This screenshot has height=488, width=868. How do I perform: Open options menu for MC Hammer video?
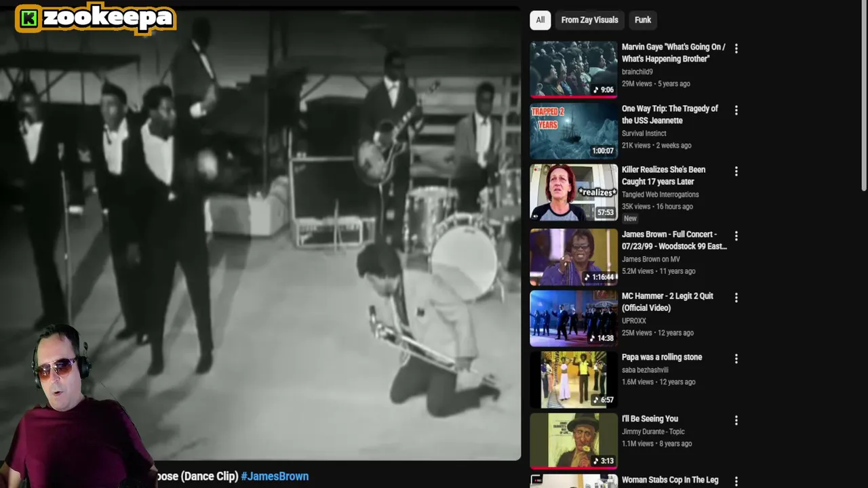736,298
